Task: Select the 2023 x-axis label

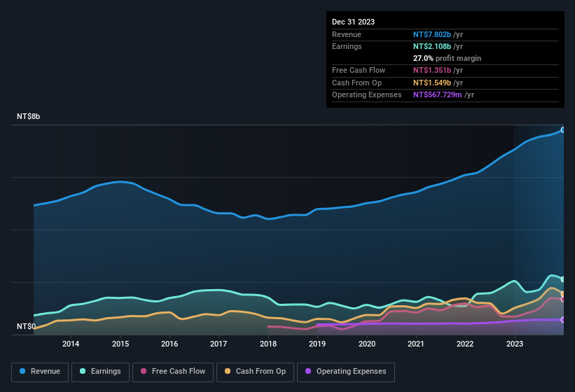Action: pos(515,344)
